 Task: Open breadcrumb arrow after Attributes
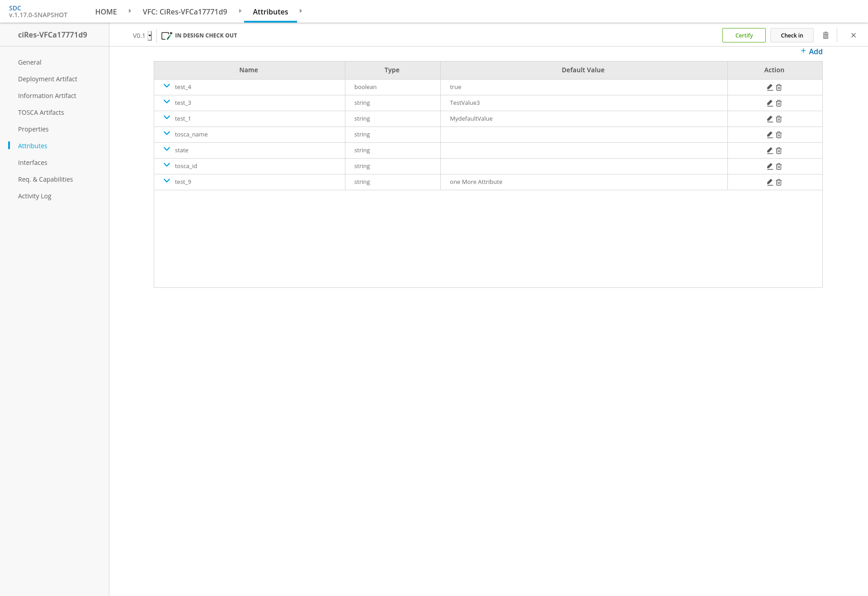301,11
